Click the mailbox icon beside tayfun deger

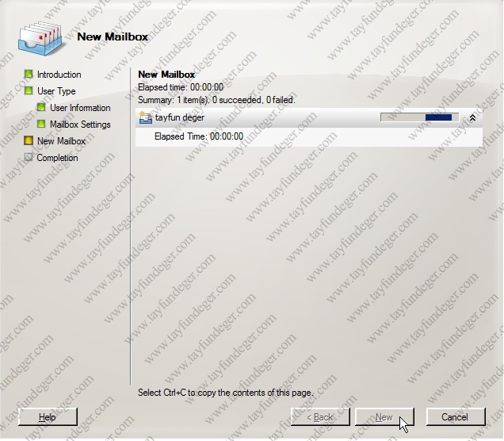145,117
